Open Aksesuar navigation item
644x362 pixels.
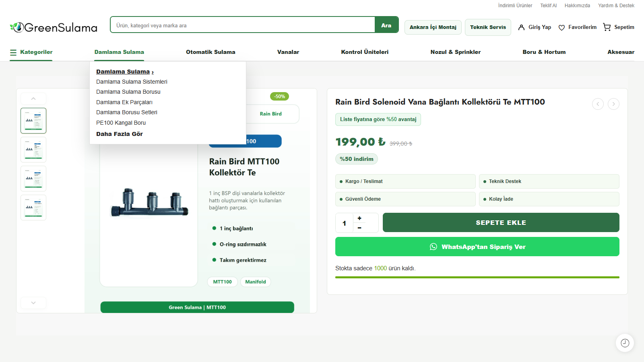click(x=621, y=52)
